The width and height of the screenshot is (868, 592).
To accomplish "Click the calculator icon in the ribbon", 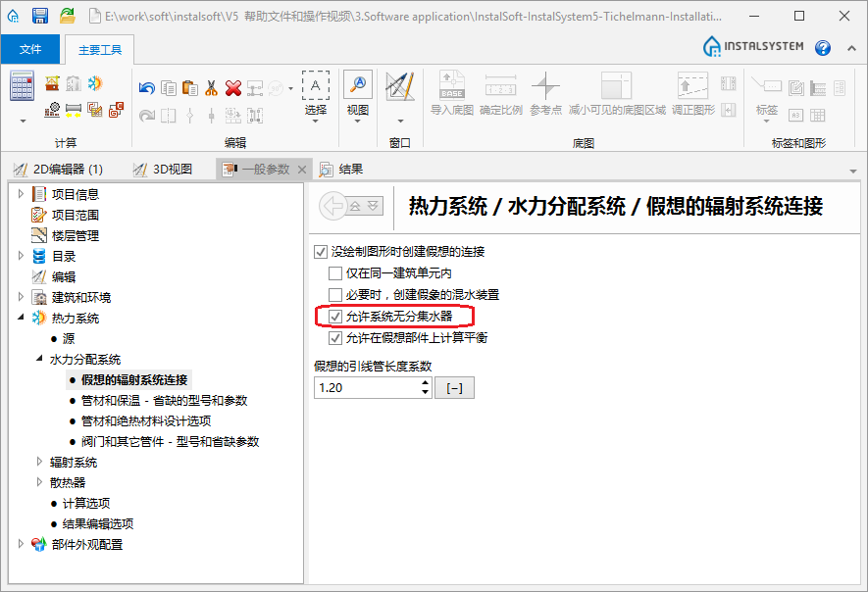I will [x=23, y=87].
